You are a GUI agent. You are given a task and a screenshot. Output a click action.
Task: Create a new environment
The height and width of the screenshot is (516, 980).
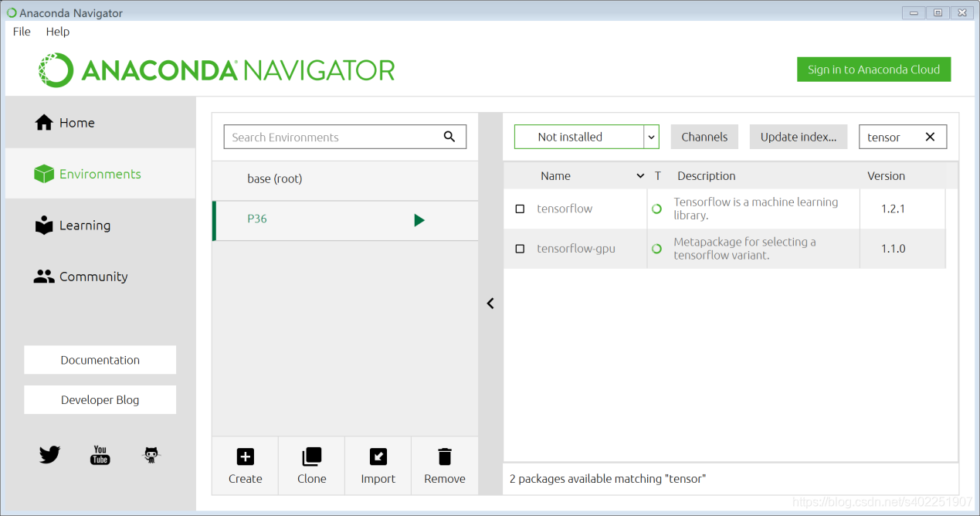point(246,466)
